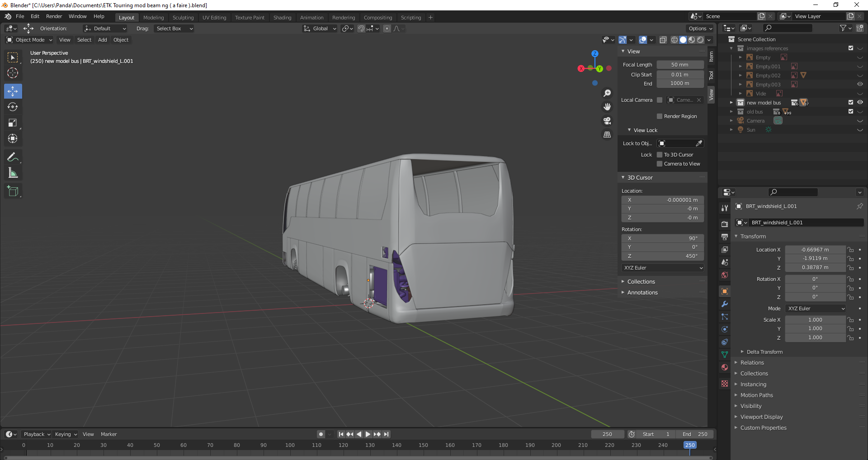The height and width of the screenshot is (460, 868).
Task: Click the Location X value field
Action: tap(815, 250)
